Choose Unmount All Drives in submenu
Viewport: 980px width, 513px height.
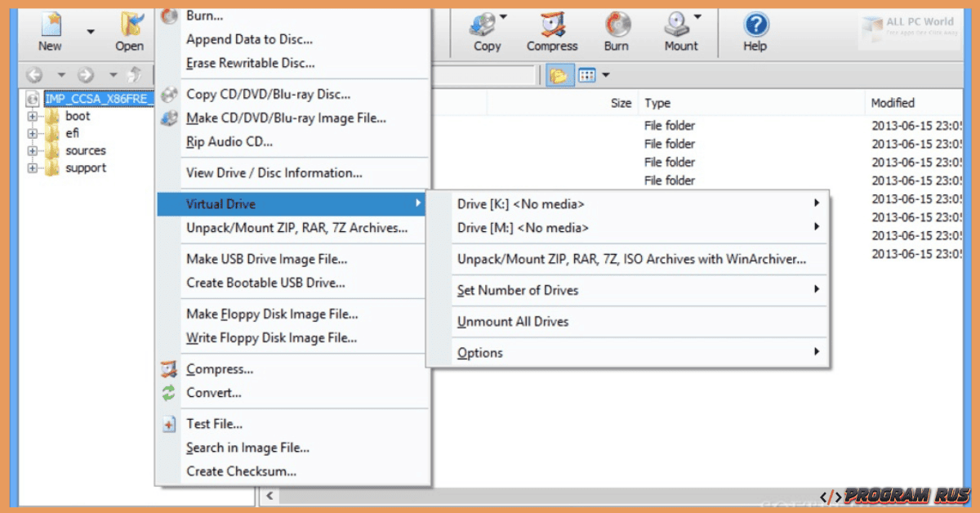tap(513, 322)
